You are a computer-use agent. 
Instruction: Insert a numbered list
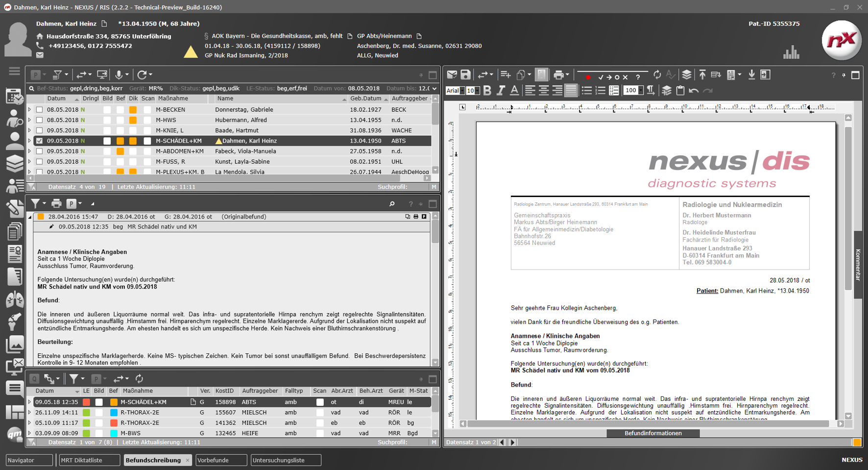(600, 91)
